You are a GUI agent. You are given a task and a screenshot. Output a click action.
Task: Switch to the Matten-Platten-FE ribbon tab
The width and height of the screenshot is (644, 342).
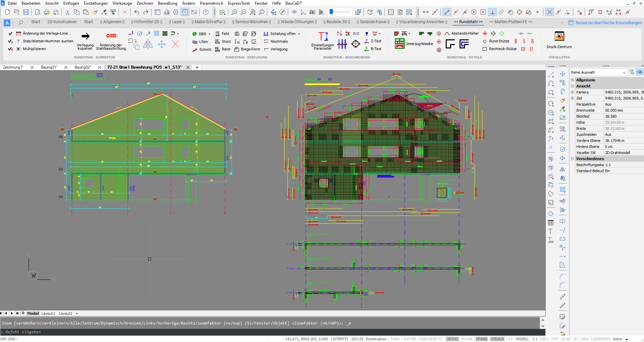[511, 22]
